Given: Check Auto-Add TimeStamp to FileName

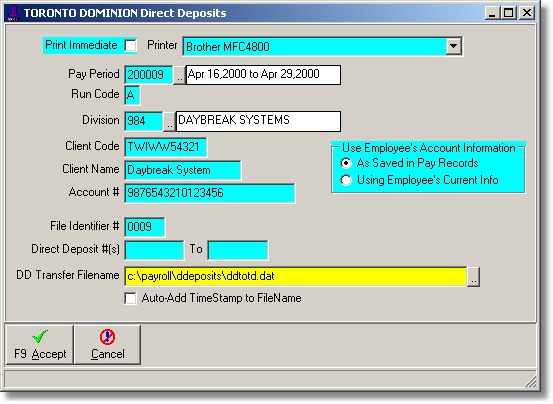Looking at the screenshot, I should [x=130, y=298].
